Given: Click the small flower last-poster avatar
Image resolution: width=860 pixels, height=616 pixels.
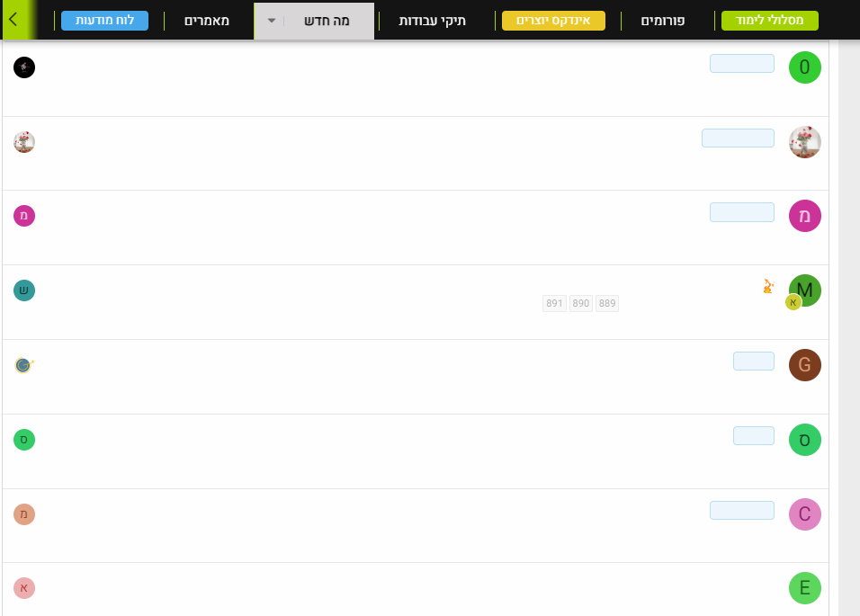Looking at the screenshot, I should coord(24,142).
